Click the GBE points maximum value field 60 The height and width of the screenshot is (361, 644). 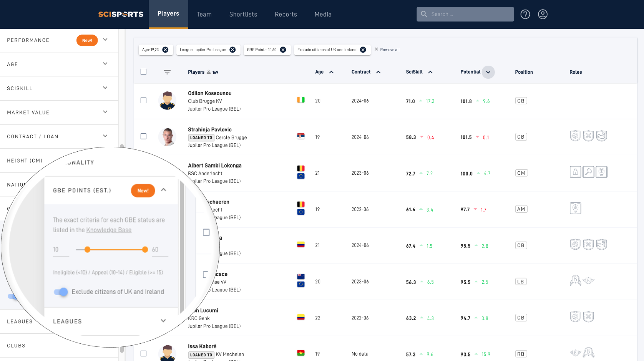[160, 250]
